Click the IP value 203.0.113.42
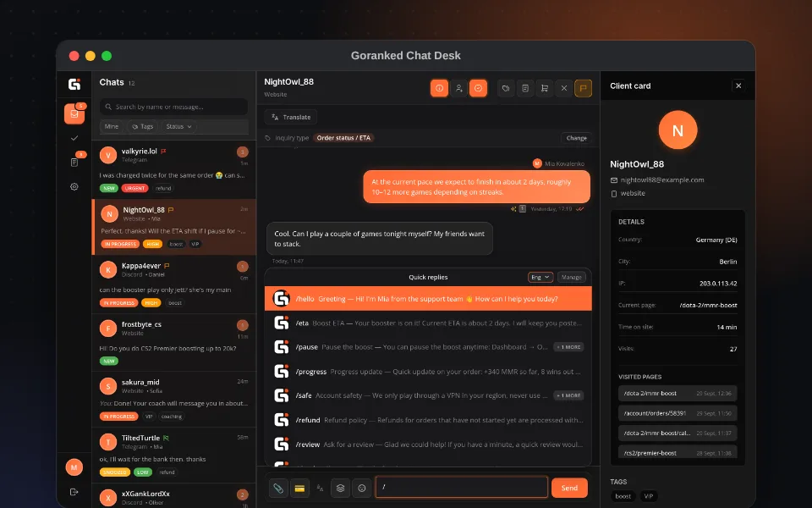This screenshot has width=812, height=508. click(x=718, y=284)
